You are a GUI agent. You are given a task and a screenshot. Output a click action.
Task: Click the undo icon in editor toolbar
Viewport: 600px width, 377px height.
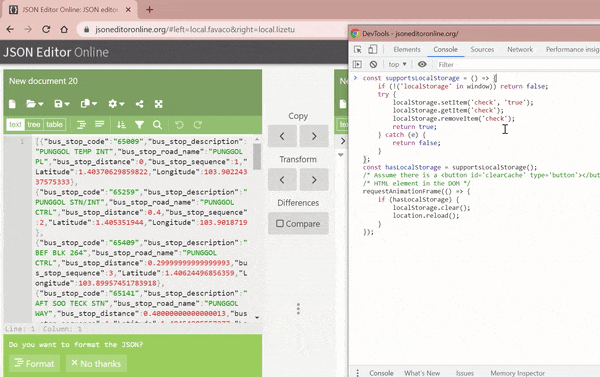(179, 124)
